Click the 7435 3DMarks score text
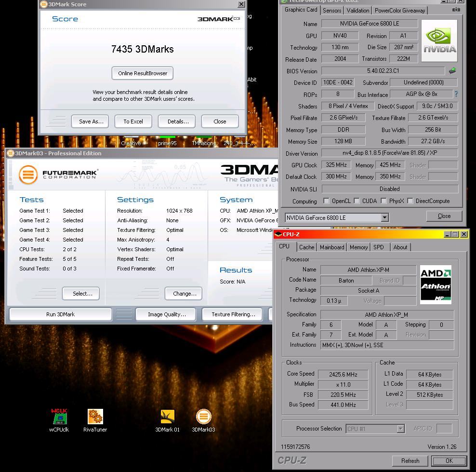This screenshot has height=472, width=476. [143, 49]
